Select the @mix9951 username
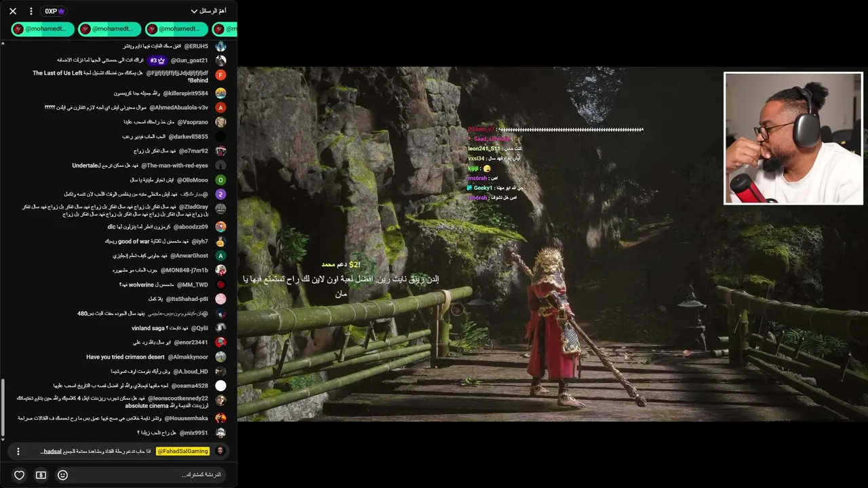The image size is (868, 488). (193, 432)
